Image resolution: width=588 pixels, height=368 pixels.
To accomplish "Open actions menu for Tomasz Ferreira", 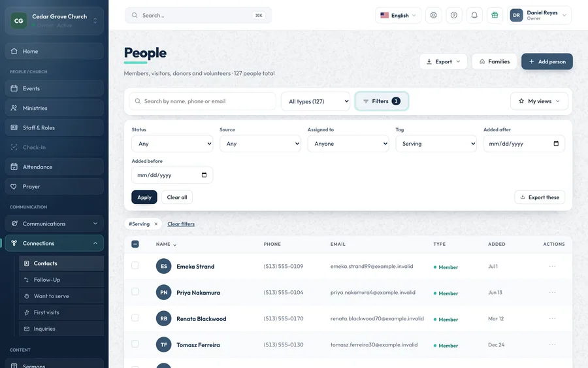I will (x=552, y=344).
